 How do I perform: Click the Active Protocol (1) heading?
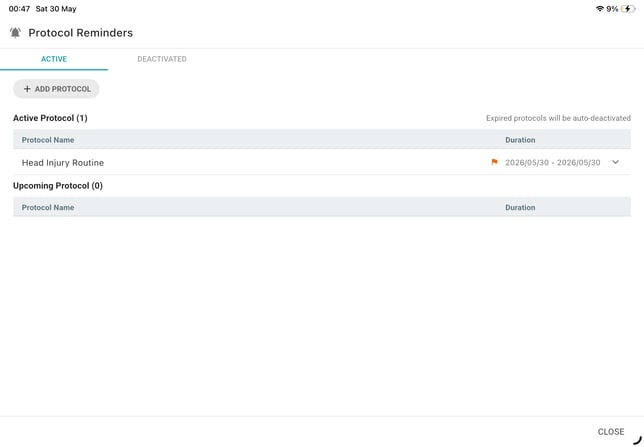pos(50,118)
